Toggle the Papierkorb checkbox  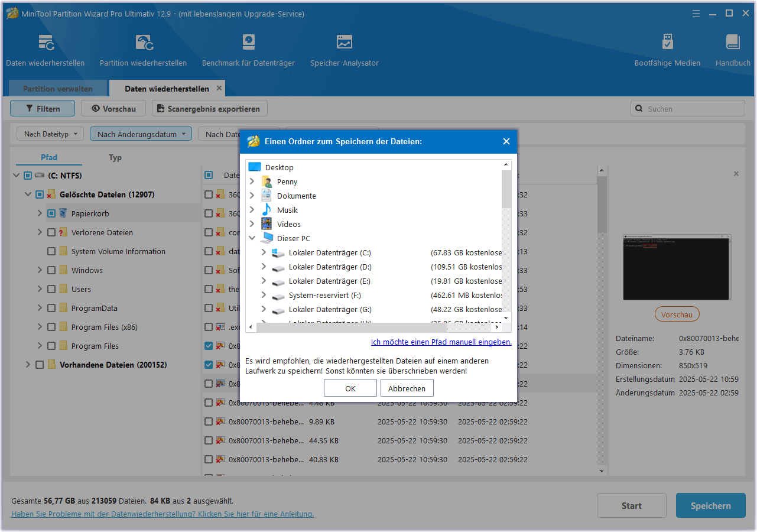[x=51, y=213]
